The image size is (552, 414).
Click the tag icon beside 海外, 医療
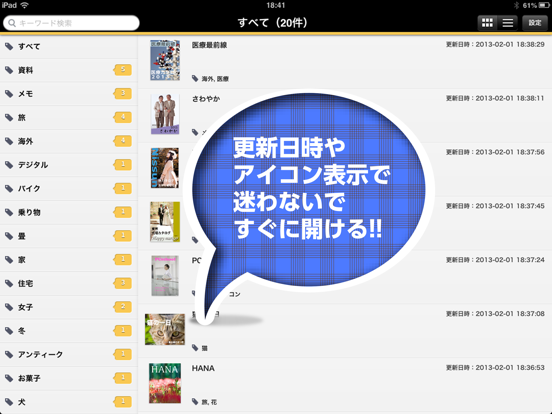click(x=195, y=79)
